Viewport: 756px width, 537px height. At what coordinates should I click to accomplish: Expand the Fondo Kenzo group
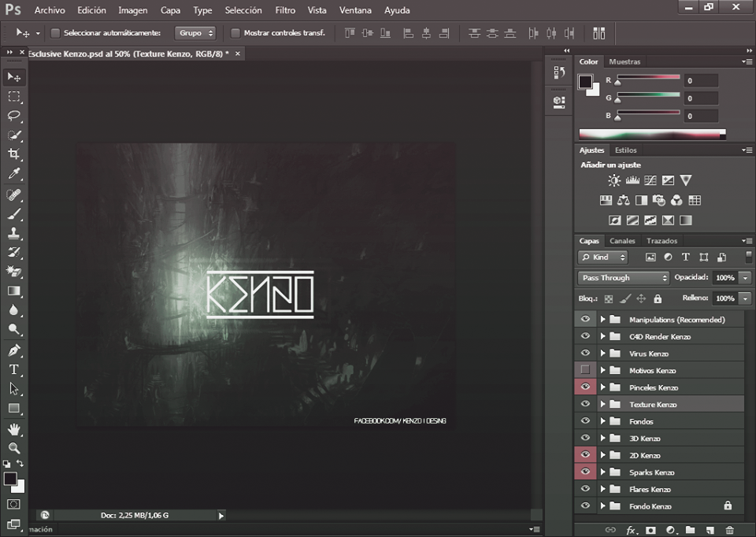coord(602,506)
